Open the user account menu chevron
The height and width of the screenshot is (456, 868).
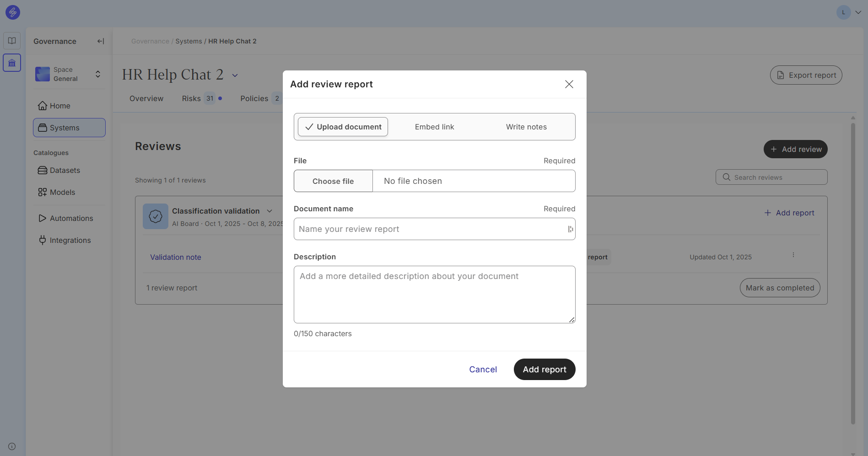(x=858, y=12)
